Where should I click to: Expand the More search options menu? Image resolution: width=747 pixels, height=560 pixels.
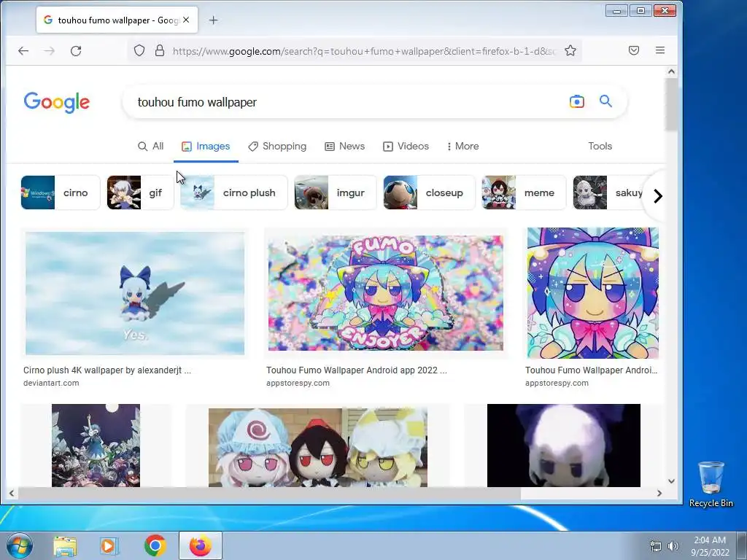(462, 146)
